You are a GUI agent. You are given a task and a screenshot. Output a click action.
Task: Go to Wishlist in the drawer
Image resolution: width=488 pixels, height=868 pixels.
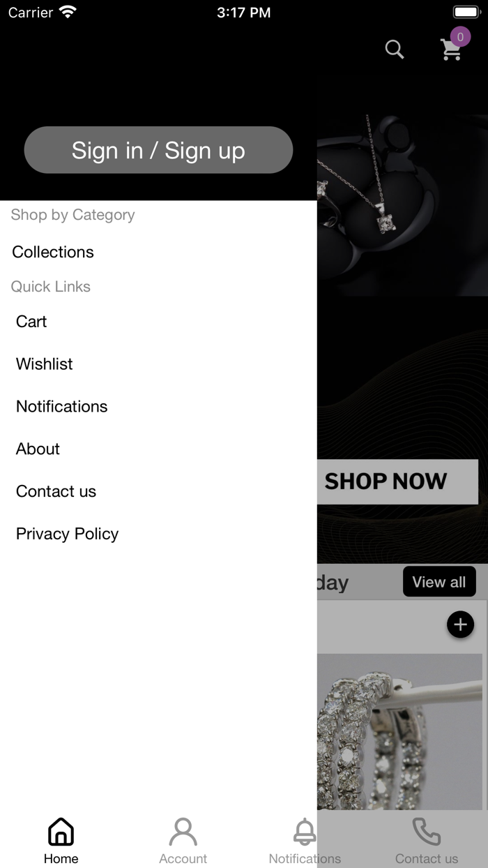point(45,364)
